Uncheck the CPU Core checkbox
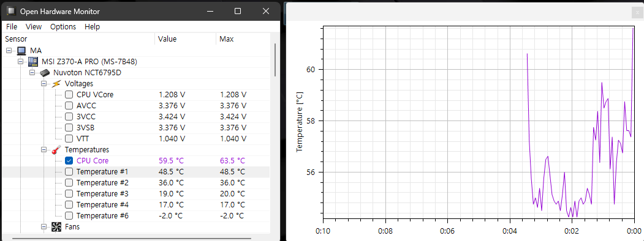Screen dimensions: 644x241 tap(69, 161)
